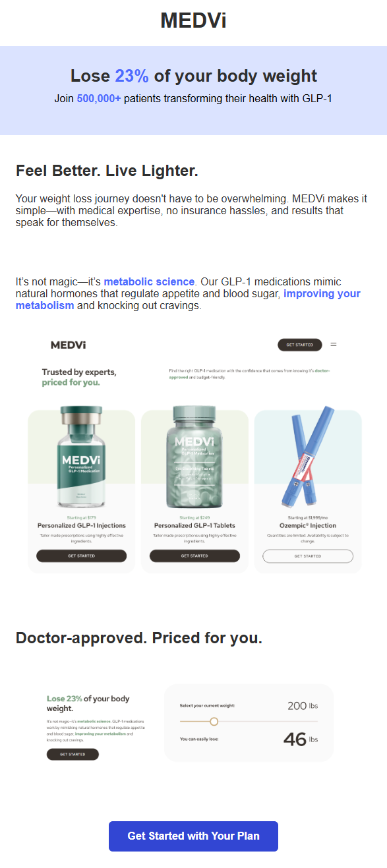Screen dimensions: 387x868
Task: Click the MEDVi logo in embedded screenshot
Action: click(68, 345)
